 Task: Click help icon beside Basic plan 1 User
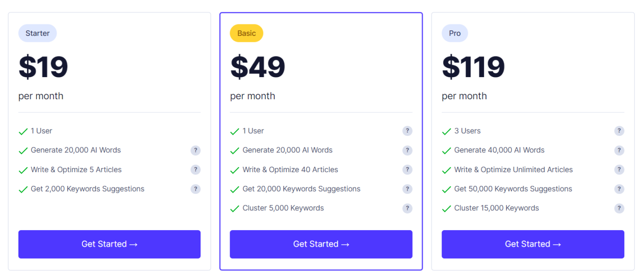[x=407, y=131]
